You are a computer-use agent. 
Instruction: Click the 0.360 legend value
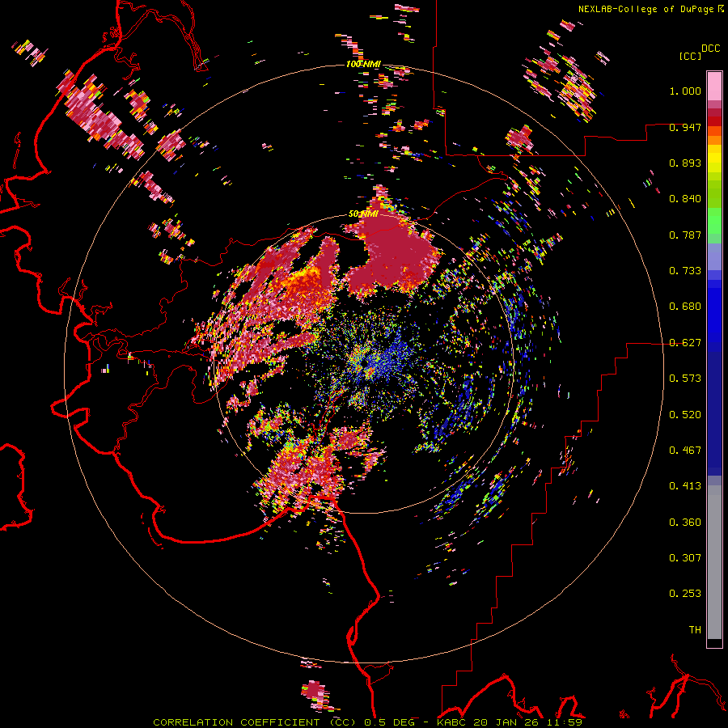pyautogui.click(x=685, y=523)
